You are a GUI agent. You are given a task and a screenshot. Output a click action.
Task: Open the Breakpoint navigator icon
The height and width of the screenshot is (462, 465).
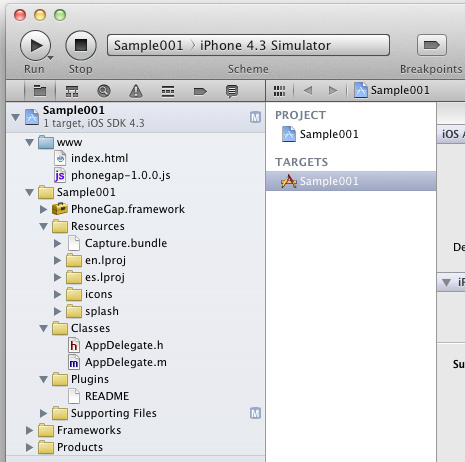pyautogui.click(x=200, y=91)
